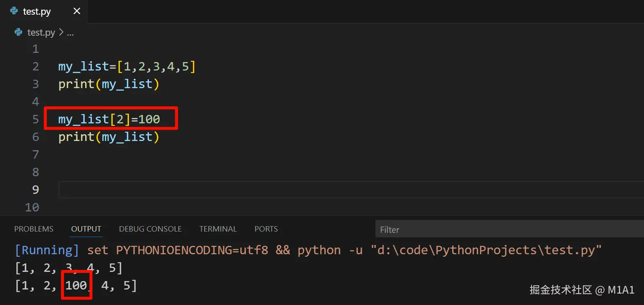This screenshot has height=305, width=644.
Task: Click the Python file icon in the breadcrumb
Action: 18,32
